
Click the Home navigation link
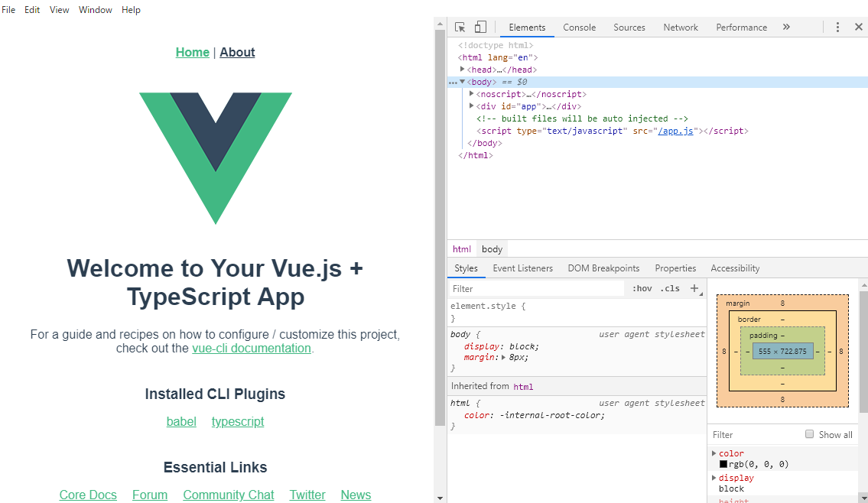point(193,52)
